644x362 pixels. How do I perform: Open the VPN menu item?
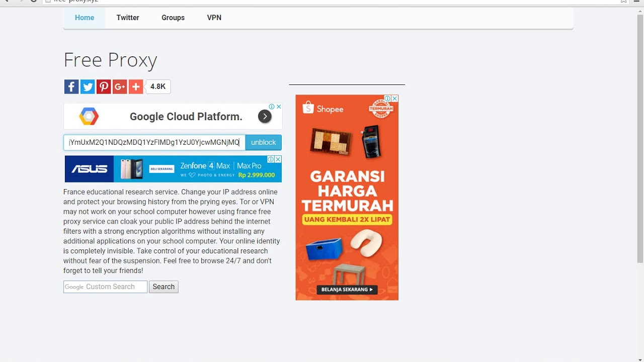(x=214, y=18)
